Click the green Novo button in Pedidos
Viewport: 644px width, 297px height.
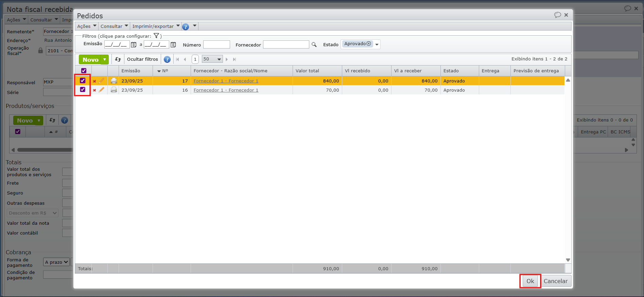[90, 60]
